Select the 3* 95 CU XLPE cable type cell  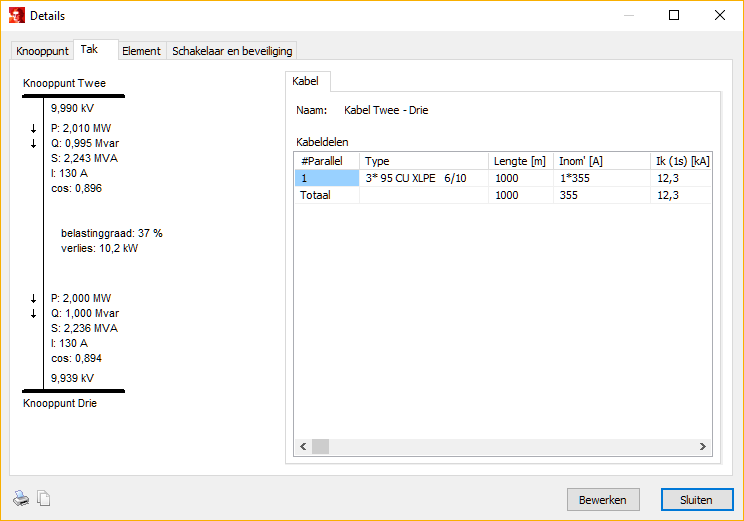tap(423, 178)
